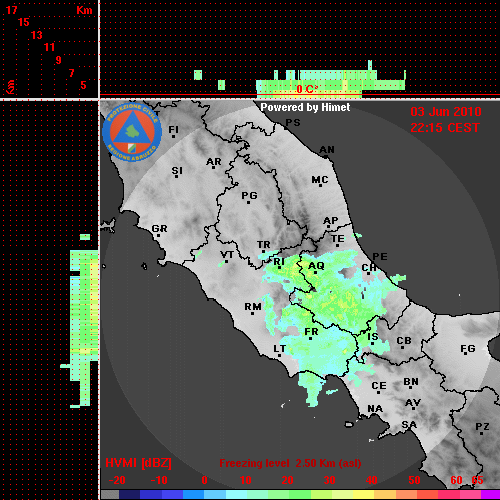Select the FG city label

[x=468, y=349]
